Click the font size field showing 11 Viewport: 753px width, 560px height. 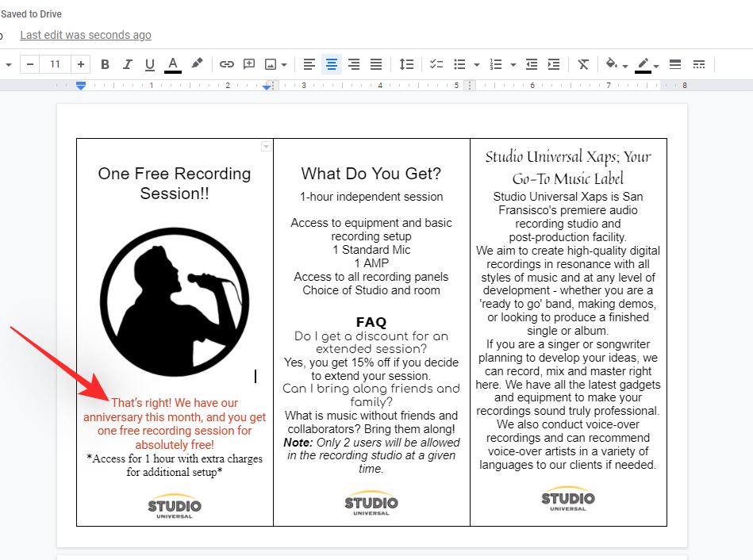[x=55, y=64]
